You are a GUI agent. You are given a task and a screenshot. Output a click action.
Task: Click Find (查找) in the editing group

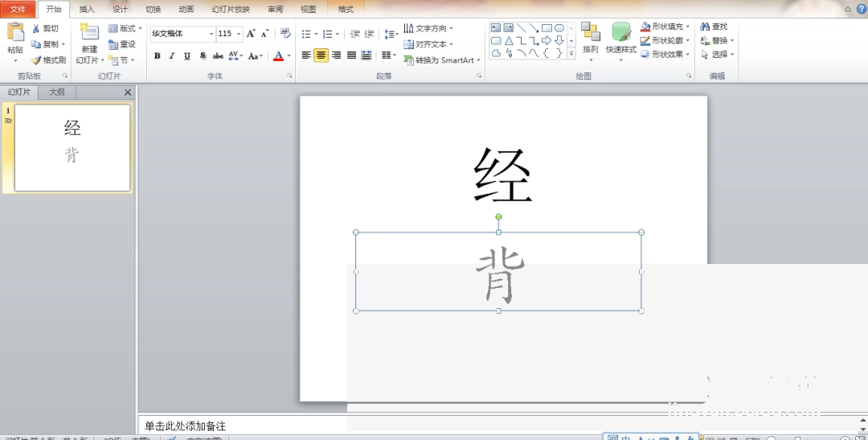(714, 26)
